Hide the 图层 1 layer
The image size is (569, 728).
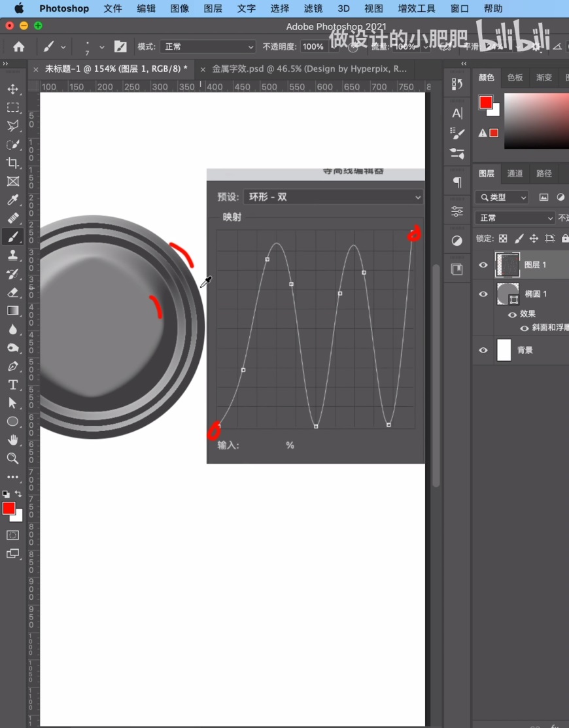tap(483, 265)
